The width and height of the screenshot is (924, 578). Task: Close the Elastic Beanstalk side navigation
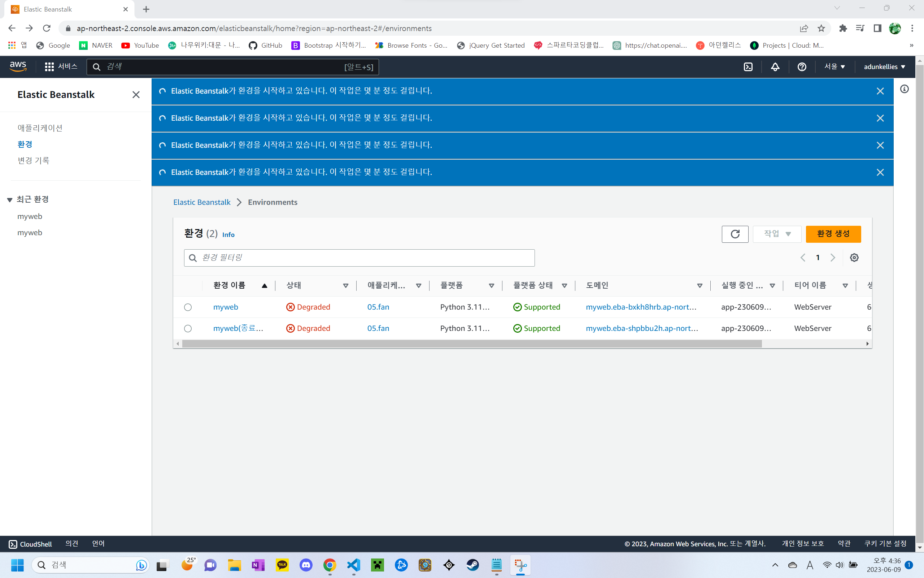[x=136, y=94]
